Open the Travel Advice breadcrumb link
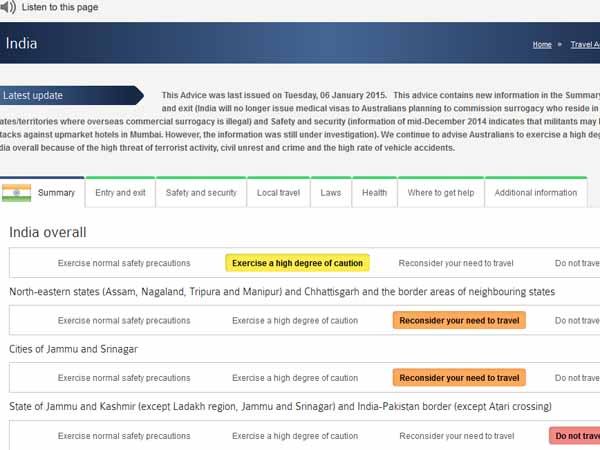Viewport: 600px width, 450px height. coord(584,45)
